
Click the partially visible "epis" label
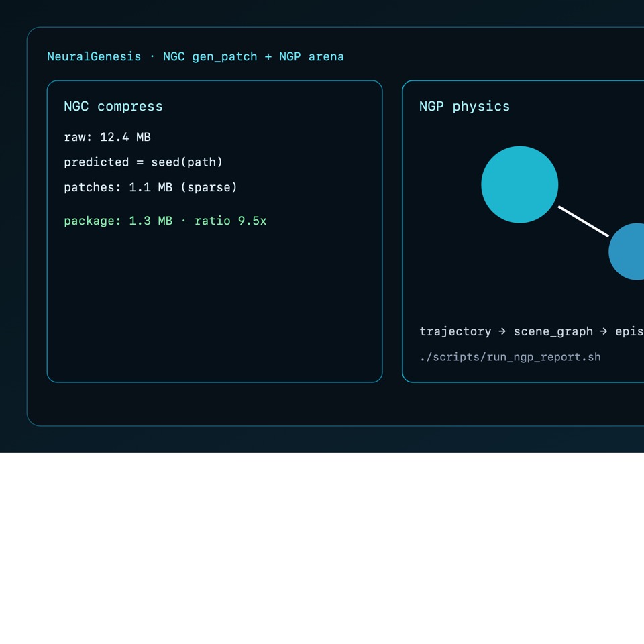tap(629, 331)
